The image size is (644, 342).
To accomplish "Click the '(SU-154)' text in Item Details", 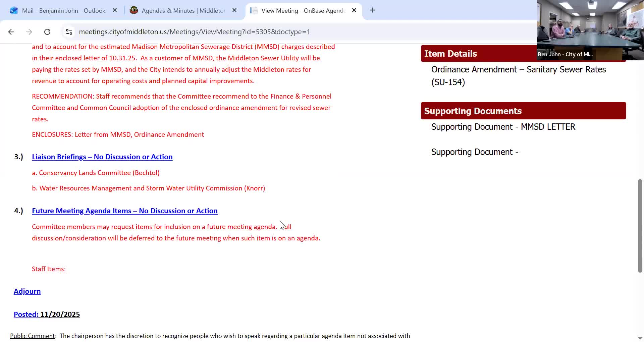I will 448,82.
